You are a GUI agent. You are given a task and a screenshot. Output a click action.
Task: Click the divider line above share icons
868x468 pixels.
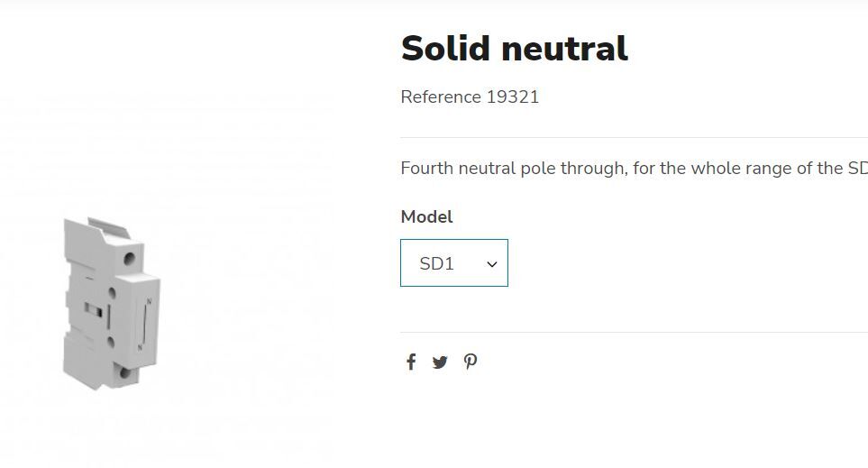(634, 333)
